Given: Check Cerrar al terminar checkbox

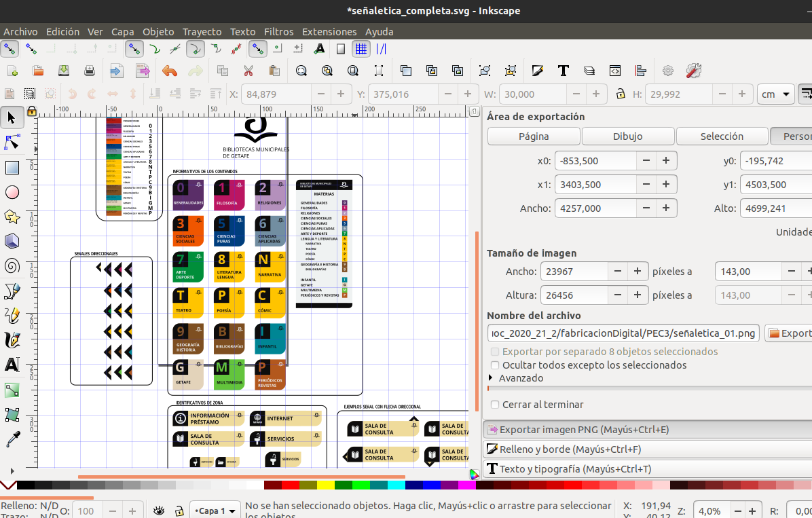Looking at the screenshot, I should coord(494,405).
